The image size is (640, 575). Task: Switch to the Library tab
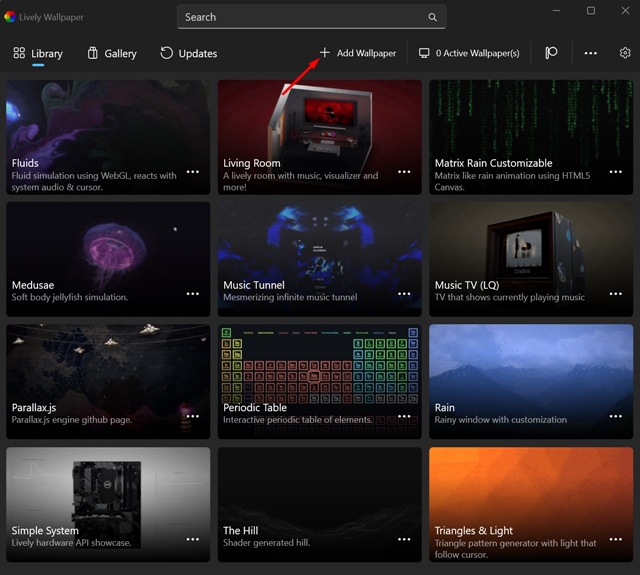pyautogui.click(x=38, y=53)
